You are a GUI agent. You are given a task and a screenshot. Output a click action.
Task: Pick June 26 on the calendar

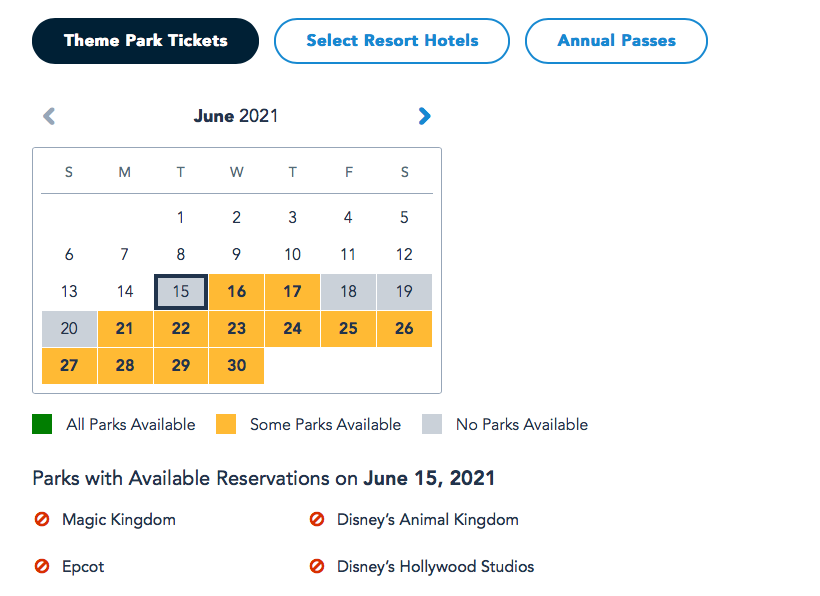tap(404, 329)
